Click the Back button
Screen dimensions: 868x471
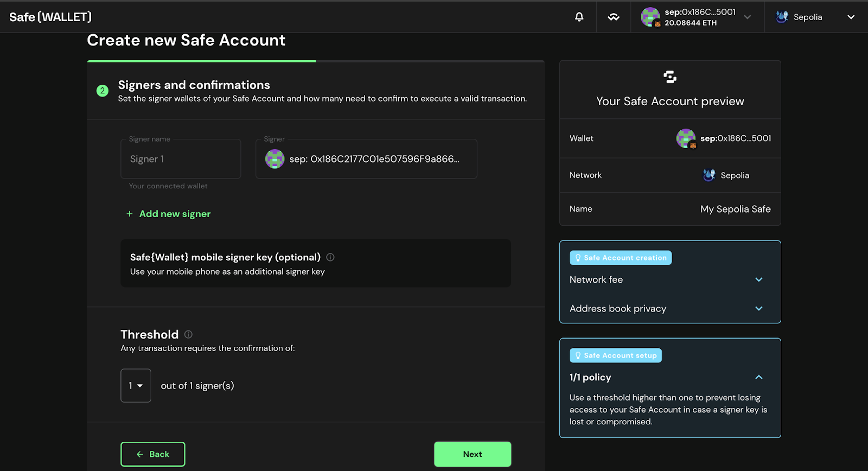152,454
